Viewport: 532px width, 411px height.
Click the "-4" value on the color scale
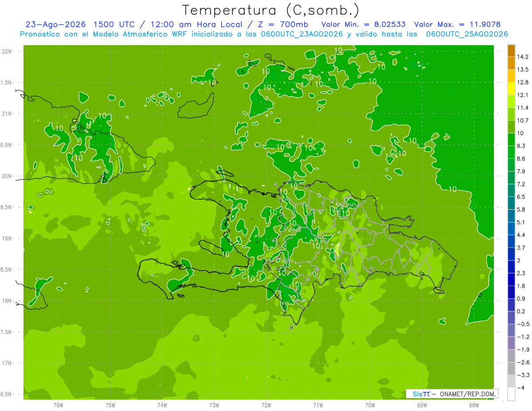(521, 388)
